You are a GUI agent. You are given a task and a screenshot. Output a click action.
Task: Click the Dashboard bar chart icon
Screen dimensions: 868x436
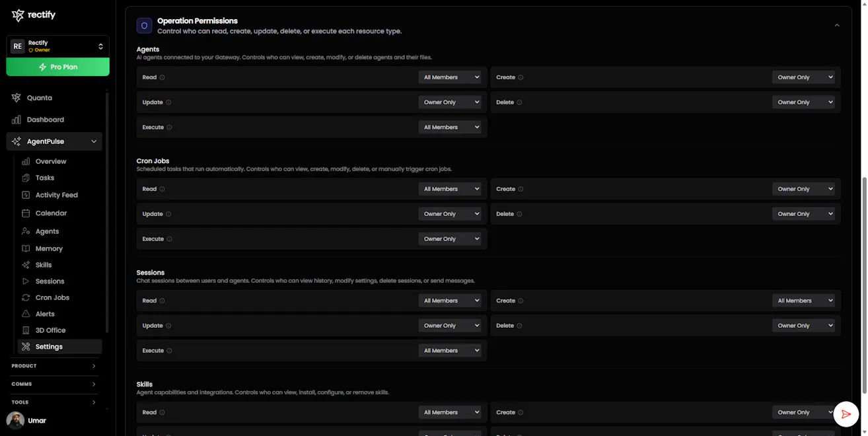click(x=17, y=120)
